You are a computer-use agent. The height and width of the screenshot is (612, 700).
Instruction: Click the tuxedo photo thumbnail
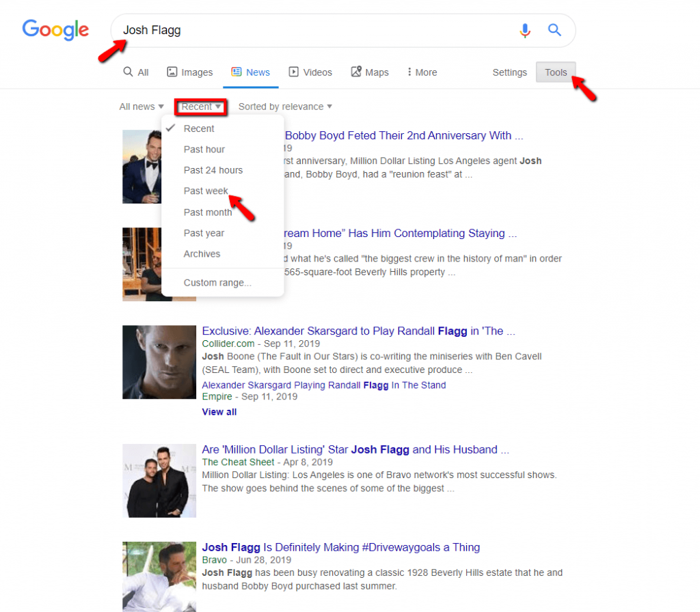tap(142, 167)
